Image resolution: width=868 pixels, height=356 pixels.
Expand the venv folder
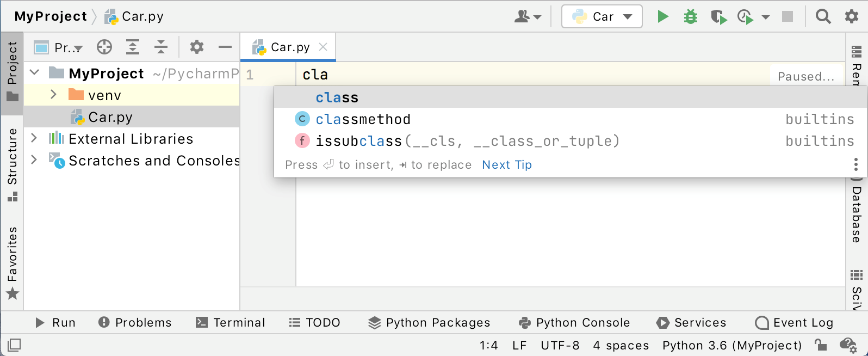[x=53, y=95]
